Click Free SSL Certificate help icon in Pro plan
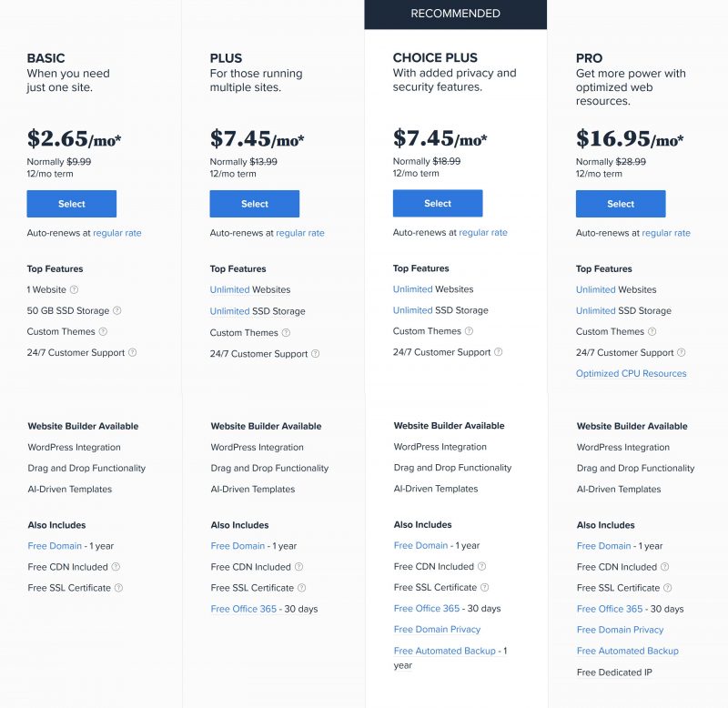 (668, 588)
